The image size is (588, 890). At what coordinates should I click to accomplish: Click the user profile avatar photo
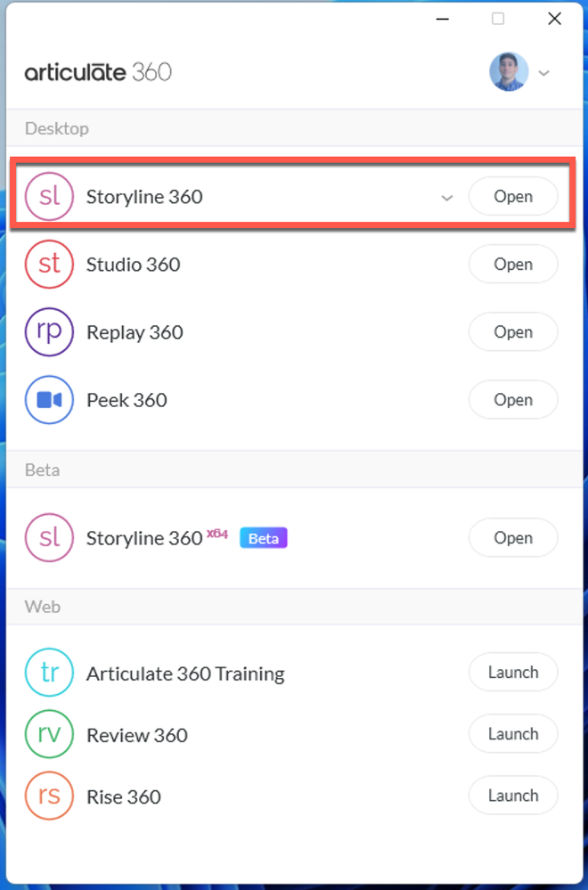click(x=509, y=72)
